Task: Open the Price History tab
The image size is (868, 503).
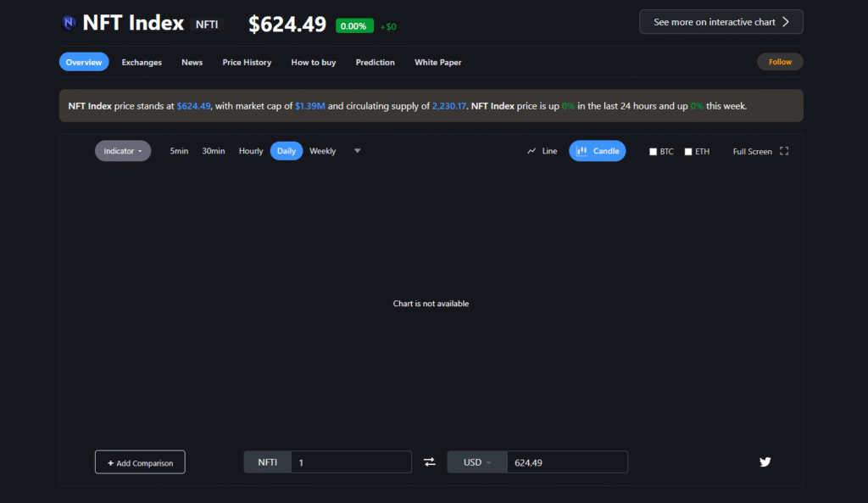Action: [247, 62]
